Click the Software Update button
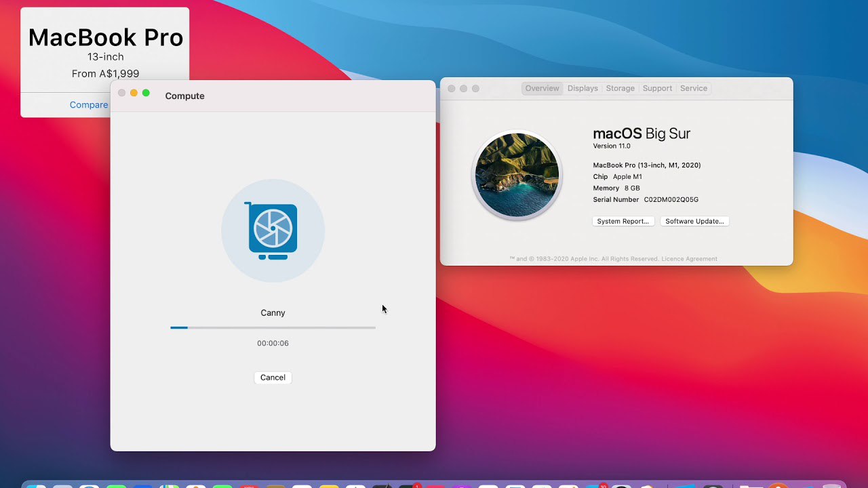 (694, 222)
